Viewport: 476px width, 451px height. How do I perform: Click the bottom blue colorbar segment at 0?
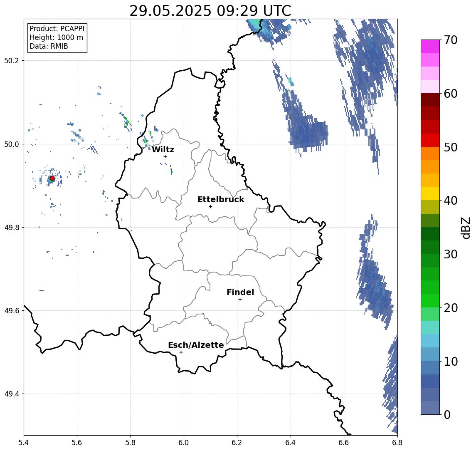(x=430, y=408)
